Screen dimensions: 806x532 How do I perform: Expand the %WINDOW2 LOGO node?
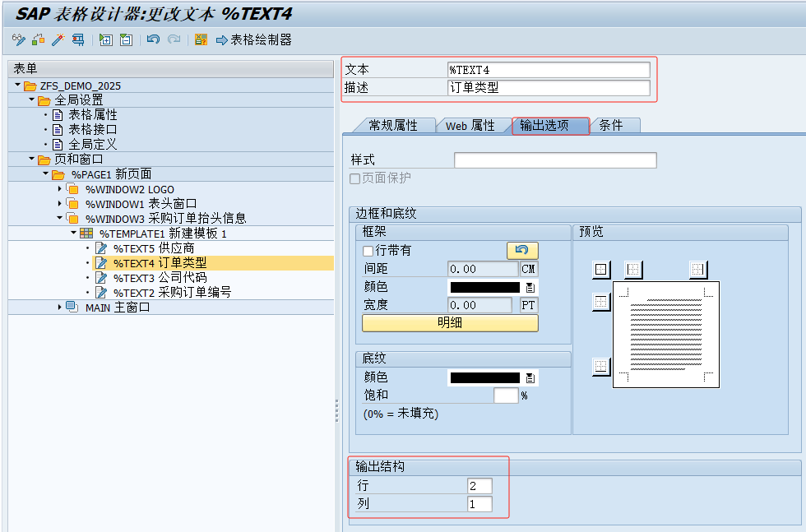click(59, 189)
